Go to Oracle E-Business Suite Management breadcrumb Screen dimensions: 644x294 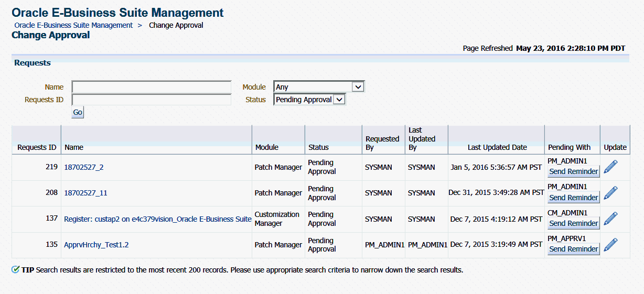pos(73,25)
